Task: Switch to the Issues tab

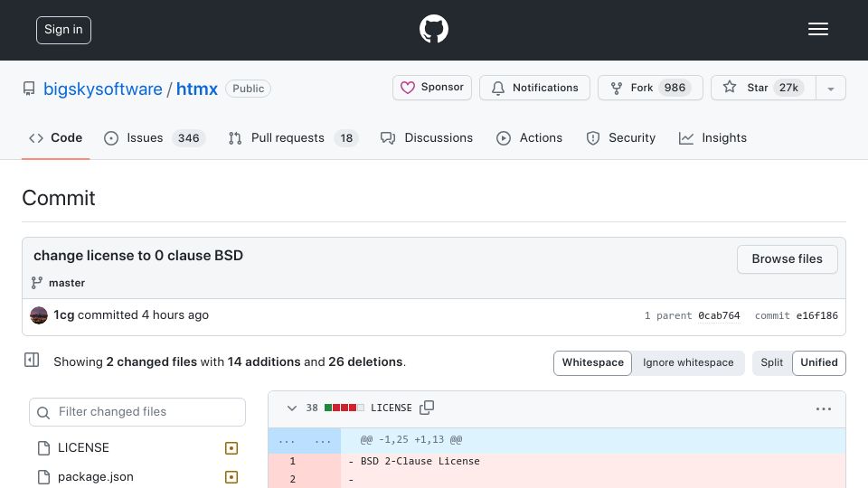Action: pos(155,137)
